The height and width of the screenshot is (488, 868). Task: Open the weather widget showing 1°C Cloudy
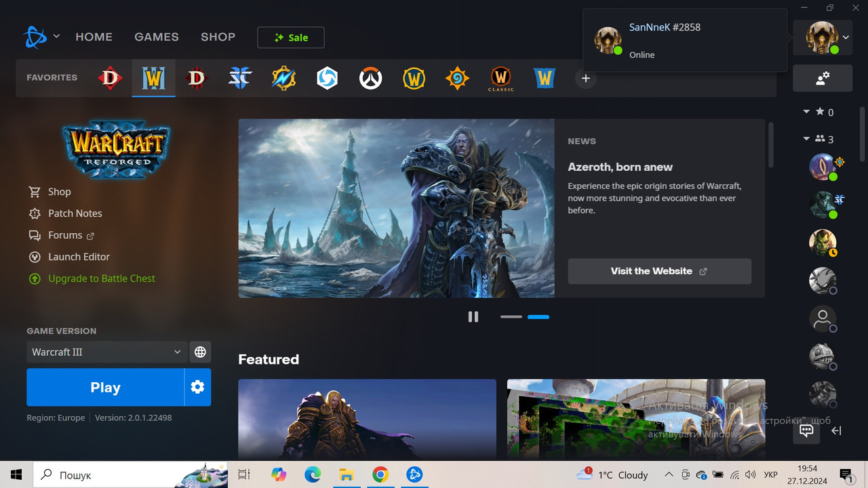[x=612, y=474]
